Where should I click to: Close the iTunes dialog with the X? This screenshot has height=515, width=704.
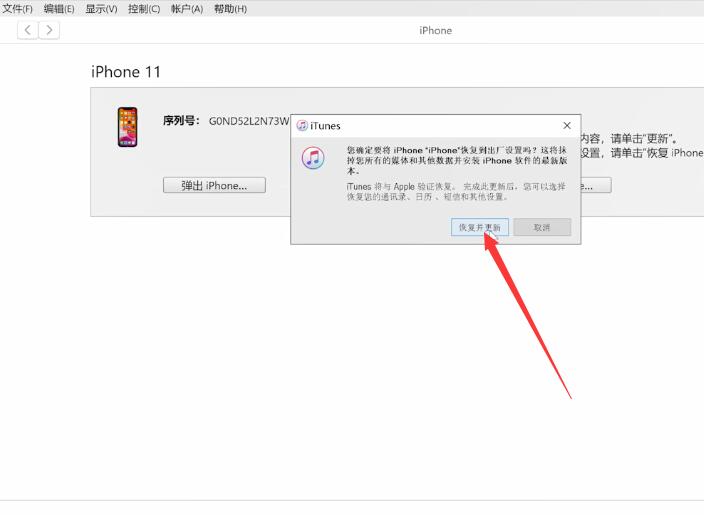coord(567,126)
